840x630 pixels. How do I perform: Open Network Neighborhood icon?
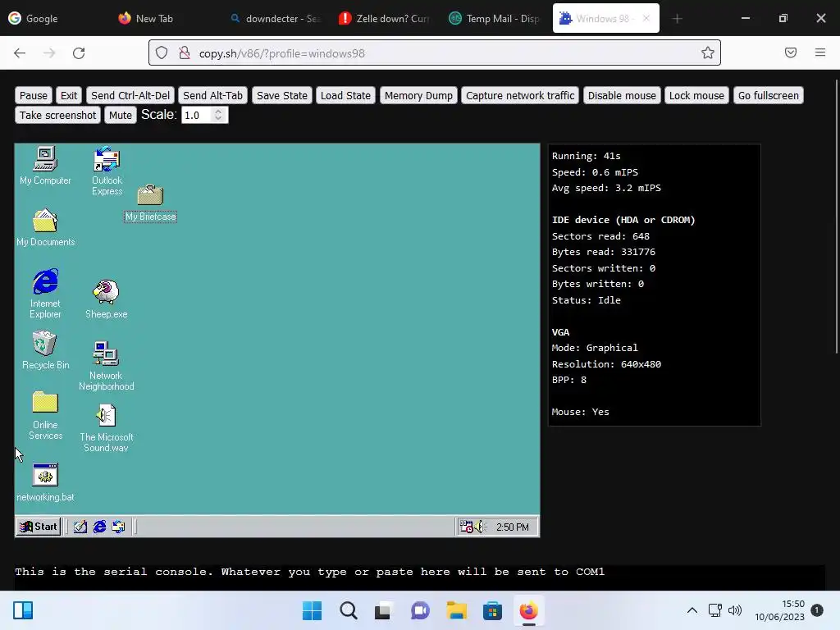[106, 366]
